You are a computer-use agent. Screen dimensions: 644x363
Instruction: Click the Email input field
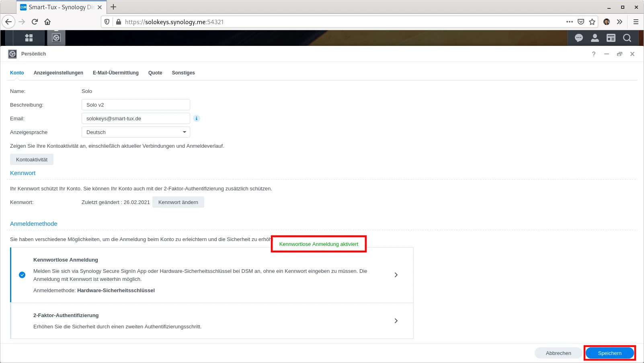tap(136, 118)
